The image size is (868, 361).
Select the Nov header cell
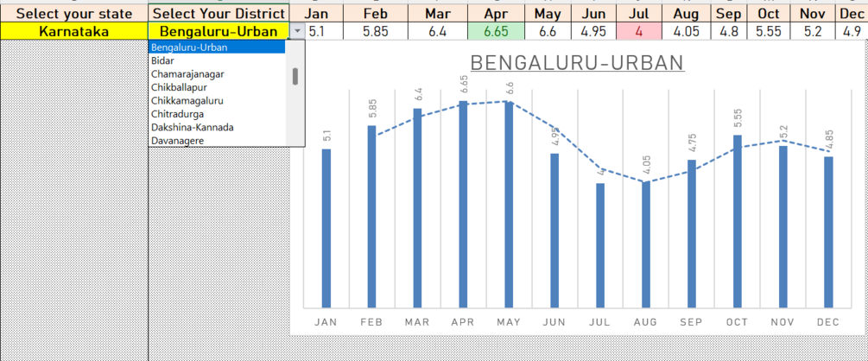[814, 14]
